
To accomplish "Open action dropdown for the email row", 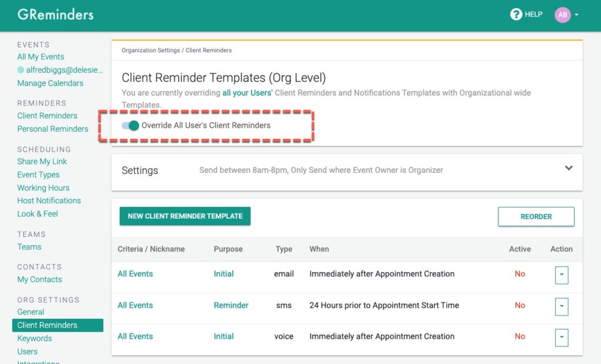I will click(x=562, y=275).
